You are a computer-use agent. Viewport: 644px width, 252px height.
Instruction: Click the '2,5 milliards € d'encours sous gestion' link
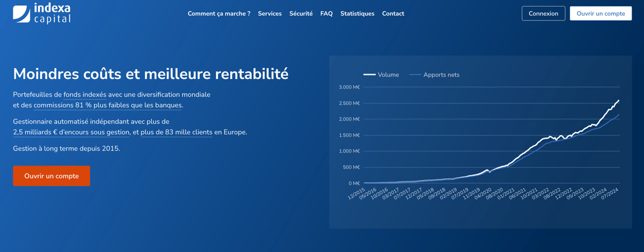tap(71, 132)
